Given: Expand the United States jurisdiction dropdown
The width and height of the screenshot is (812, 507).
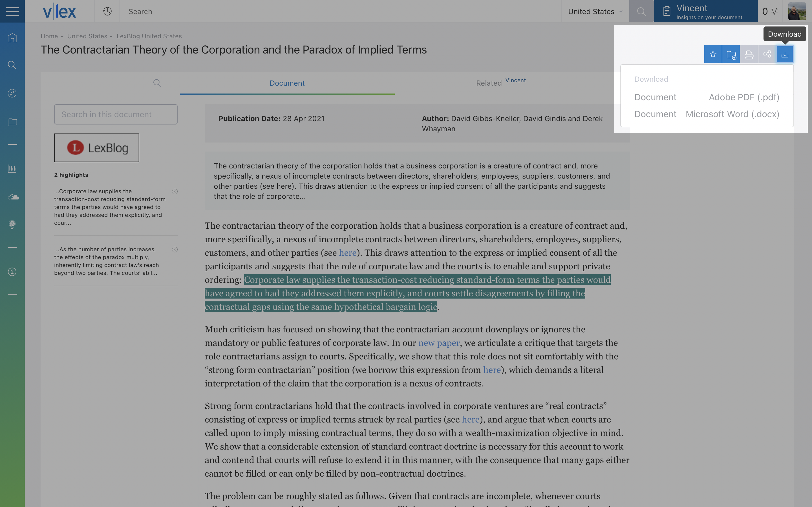Looking at the screenshot, I should (595, 11).
